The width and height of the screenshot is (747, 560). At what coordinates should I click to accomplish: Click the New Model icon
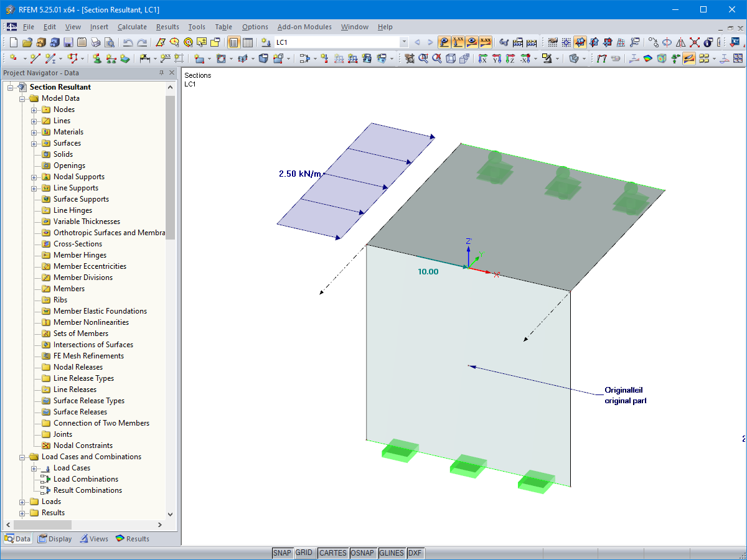click(13, 42)
